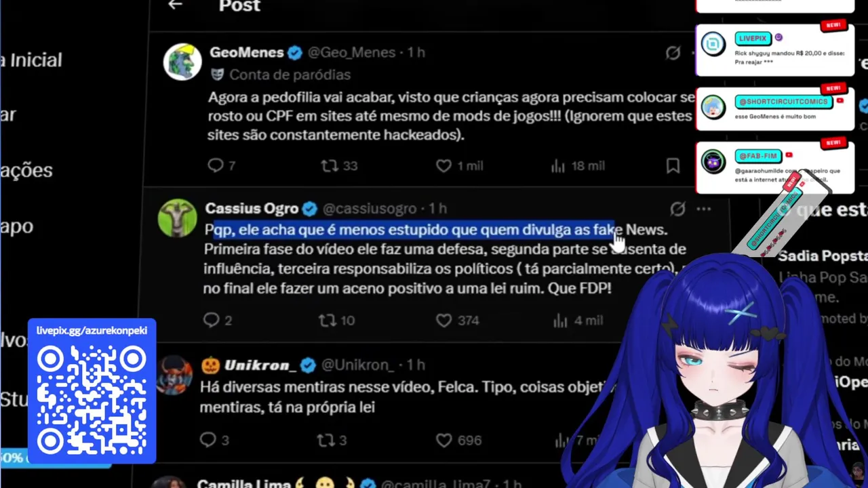Image resolution: width=868 pixels, height=488 pixels.
Task: Click Grok icon on GeoMenes' post
Action: coord(673,53)
